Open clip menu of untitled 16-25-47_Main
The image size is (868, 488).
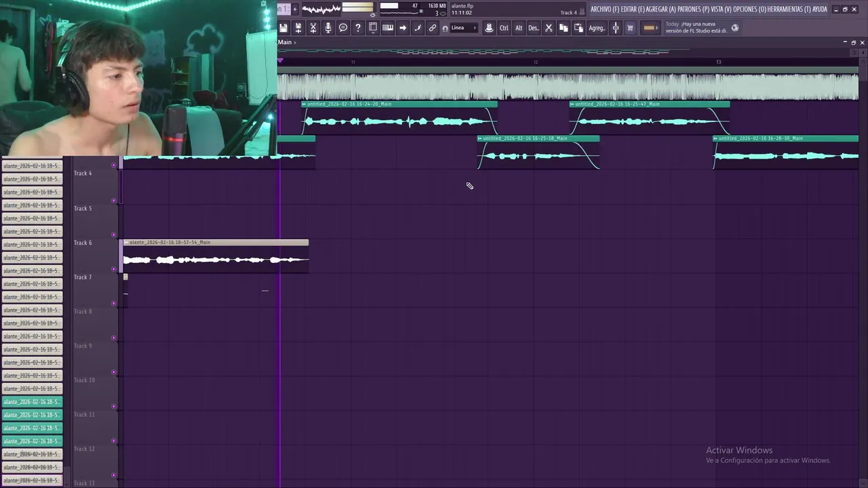click(x=572, y=104)
